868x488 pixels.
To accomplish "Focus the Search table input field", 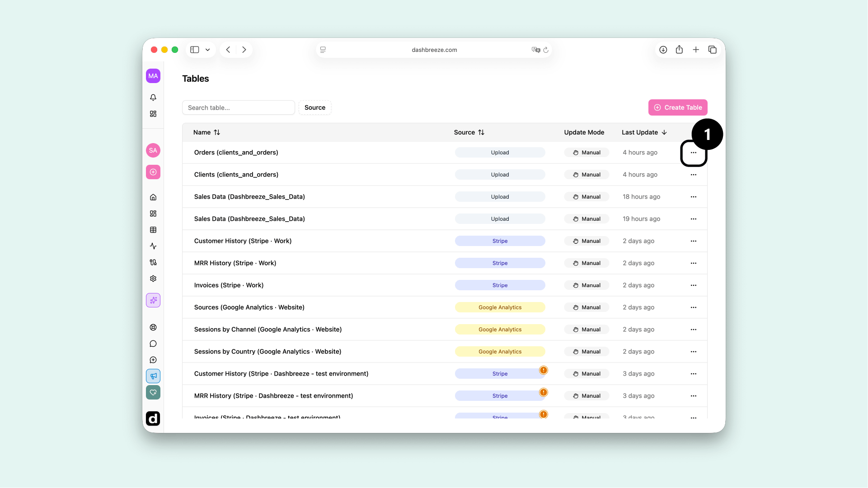I will pyautogui.click(x=239, y=107).
